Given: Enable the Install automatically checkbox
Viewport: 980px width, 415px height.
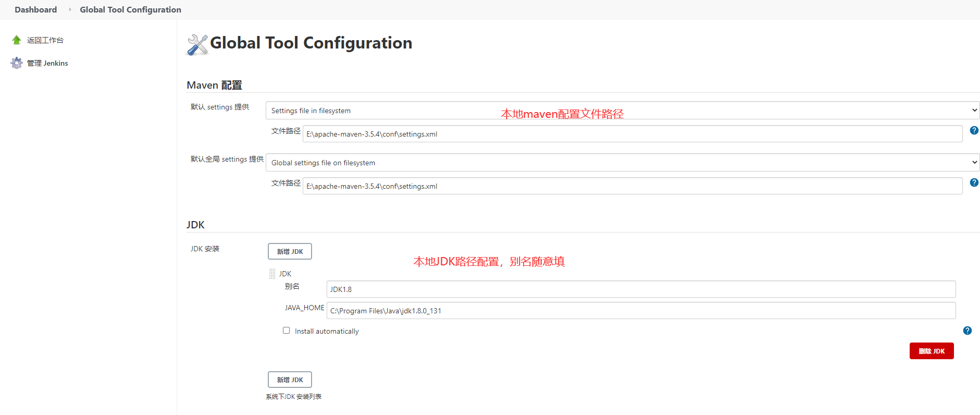Looking at the screenshot, I should point(286,331).
